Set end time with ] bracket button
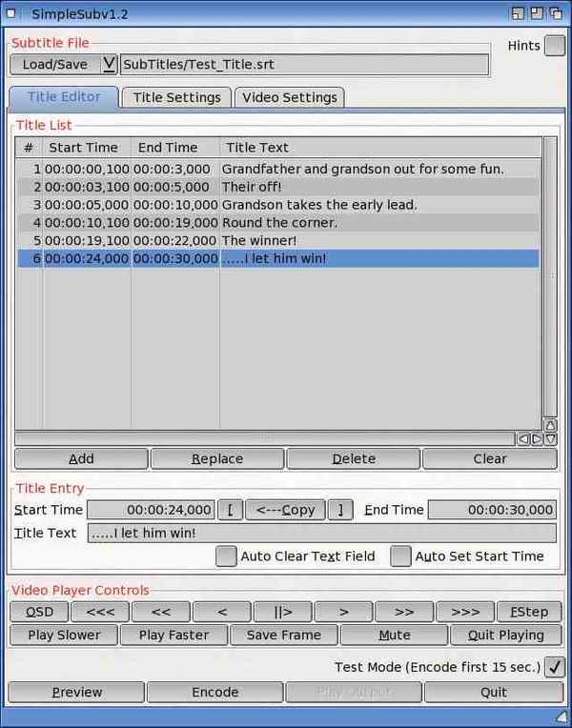 pyautogui.click(x=340, y=510)
